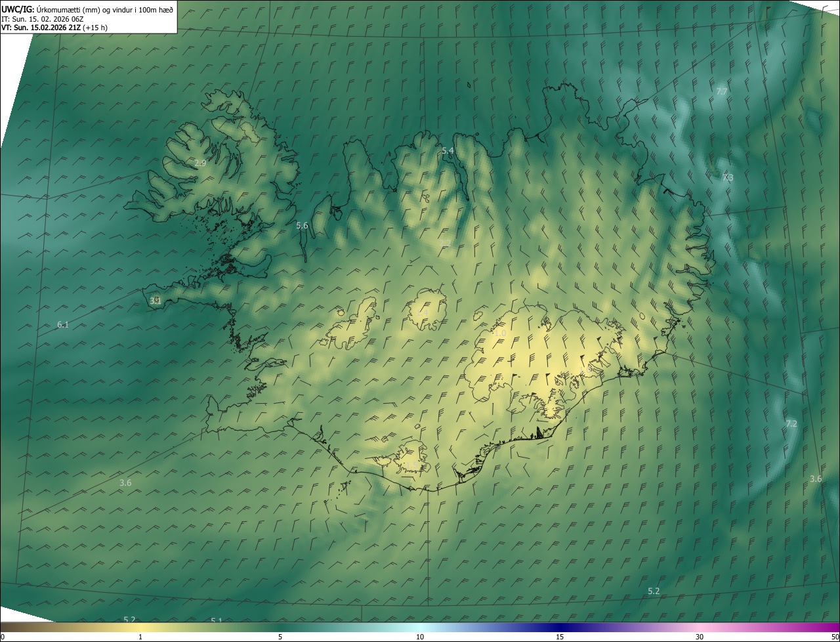Screen dimensions: 840x642
Task: Click the '5' tick on the color scale
Action: click(x=280, y=637)
